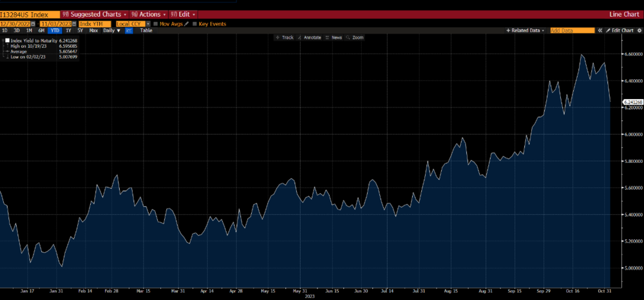644x300 pixels.
Task: Click the last value label 6.241268 on axis
Action: pyautogui.click(x=633, y=101)
